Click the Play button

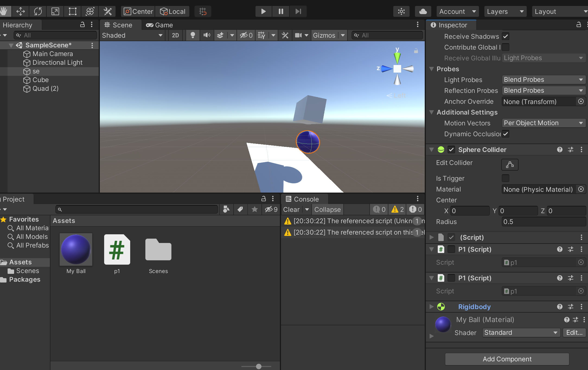pyautogui.click(x=263, y=11)
